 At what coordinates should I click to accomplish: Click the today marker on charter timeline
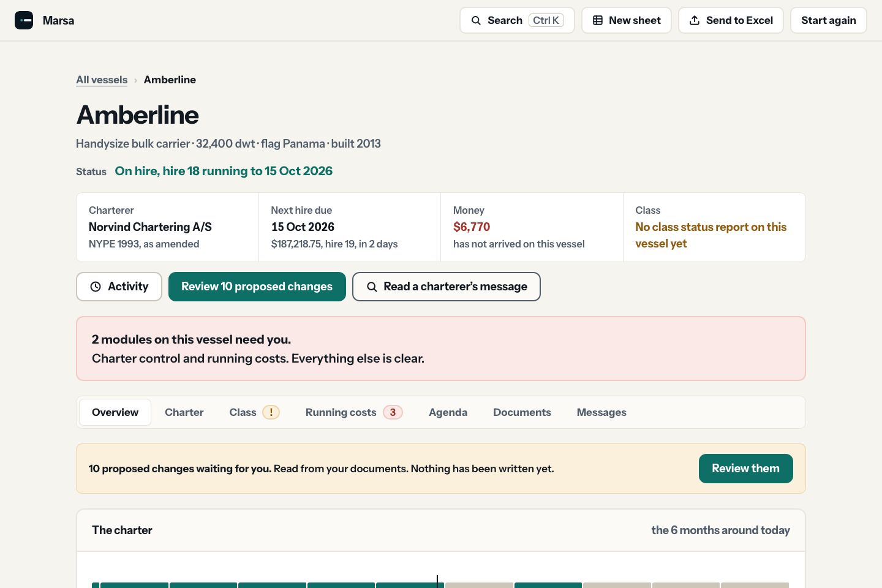coord(437,582)
